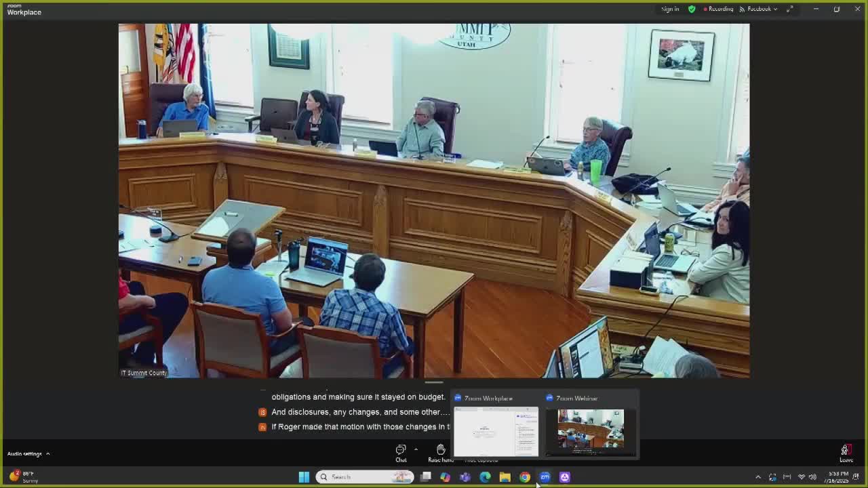Show hidden system tray icons
The image size is (868, 488).
click(x=758, y=477)
